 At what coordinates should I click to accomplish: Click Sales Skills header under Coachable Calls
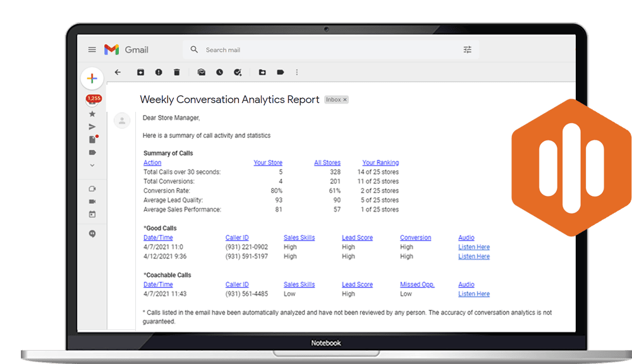[299, 284]
